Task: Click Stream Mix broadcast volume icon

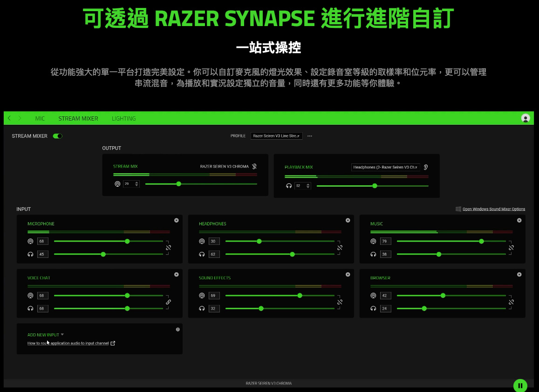Action: [x=117, y=184]
